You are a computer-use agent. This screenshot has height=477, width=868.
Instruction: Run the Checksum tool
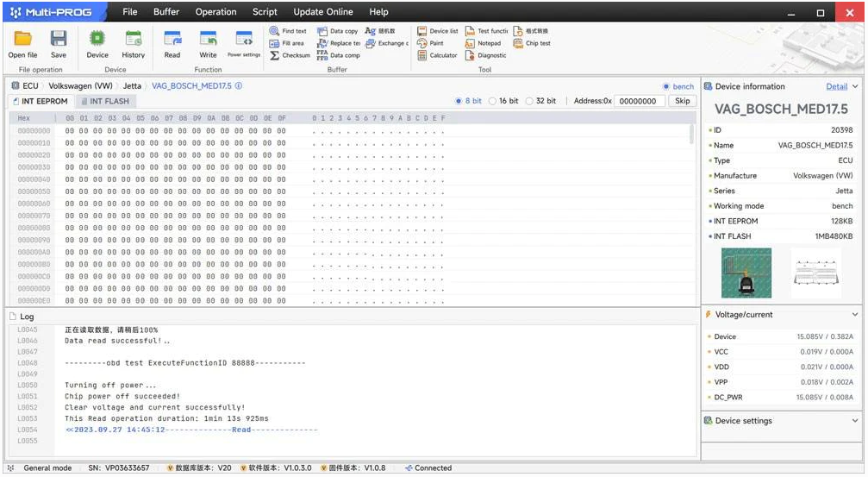coord(290,55)
